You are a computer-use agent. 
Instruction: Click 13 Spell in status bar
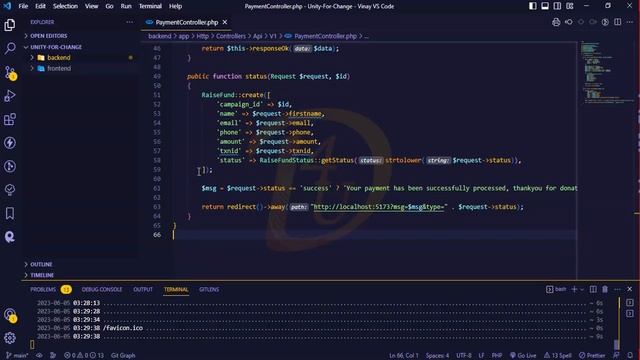coord(558,356)
